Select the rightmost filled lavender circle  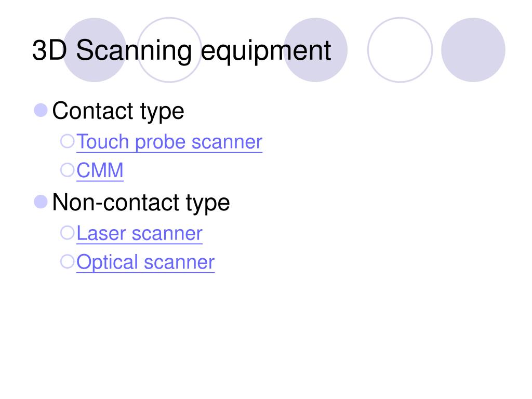pyautogui.click(x=473, y=50)
